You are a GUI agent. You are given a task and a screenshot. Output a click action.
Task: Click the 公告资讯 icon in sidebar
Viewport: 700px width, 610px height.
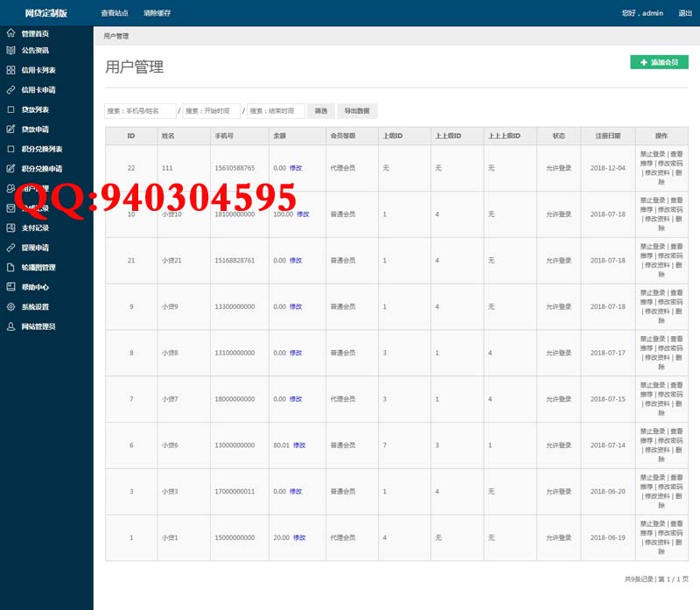(10, 51)
